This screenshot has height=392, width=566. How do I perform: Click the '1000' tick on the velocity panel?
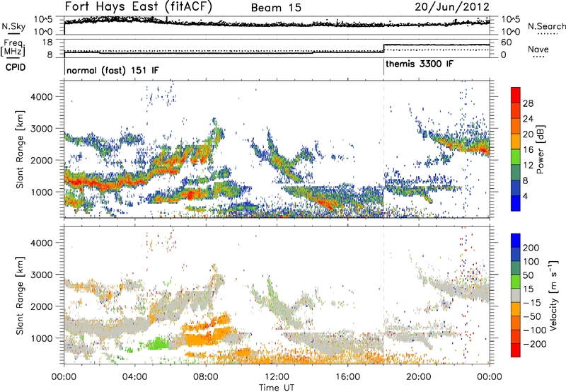(41, 338)
